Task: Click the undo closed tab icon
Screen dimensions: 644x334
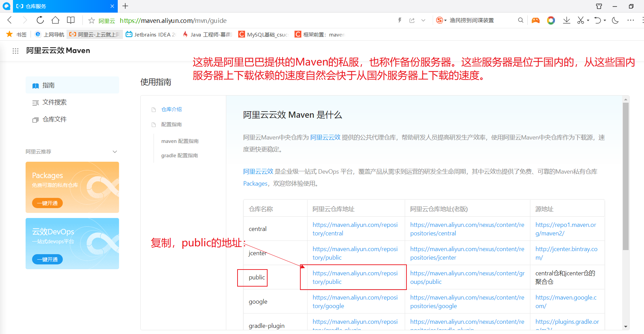Action: (x=597, y=20)
